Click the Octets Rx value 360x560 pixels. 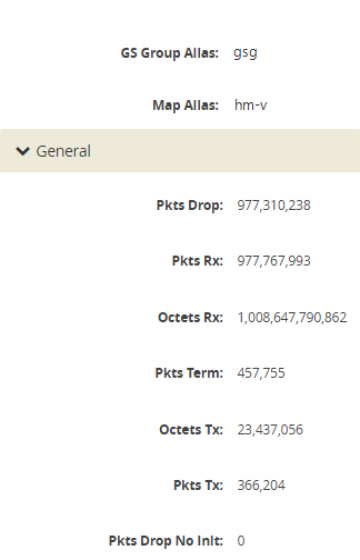(292, 317)
